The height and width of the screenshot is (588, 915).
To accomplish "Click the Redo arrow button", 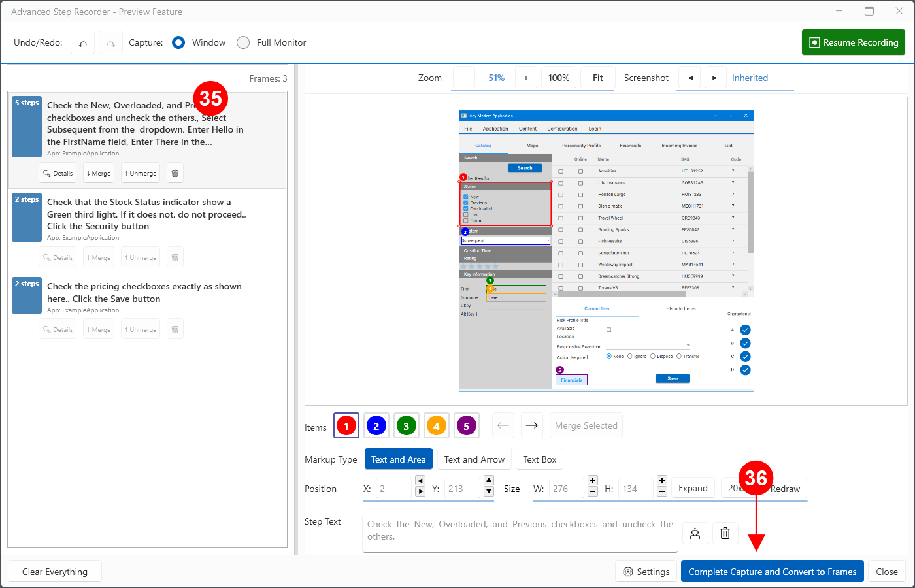I will (x=111, y=43).
